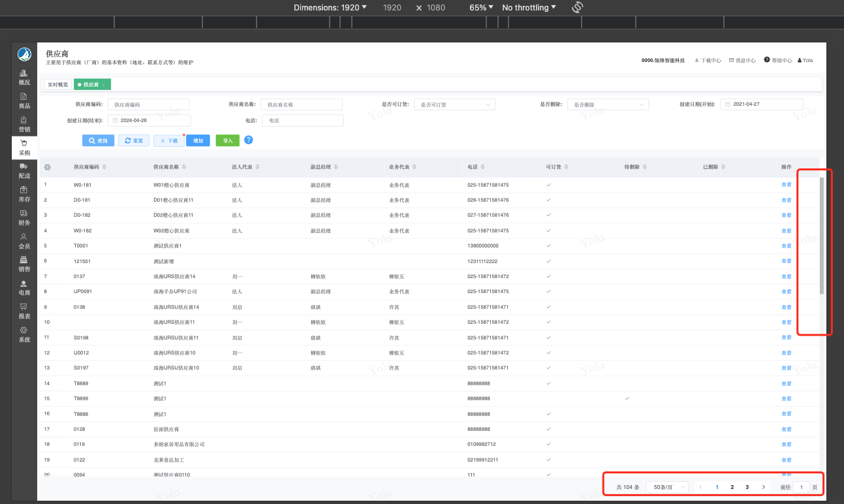
Task: Click the blue question mark help icon
Action: [x=248, y=140]
